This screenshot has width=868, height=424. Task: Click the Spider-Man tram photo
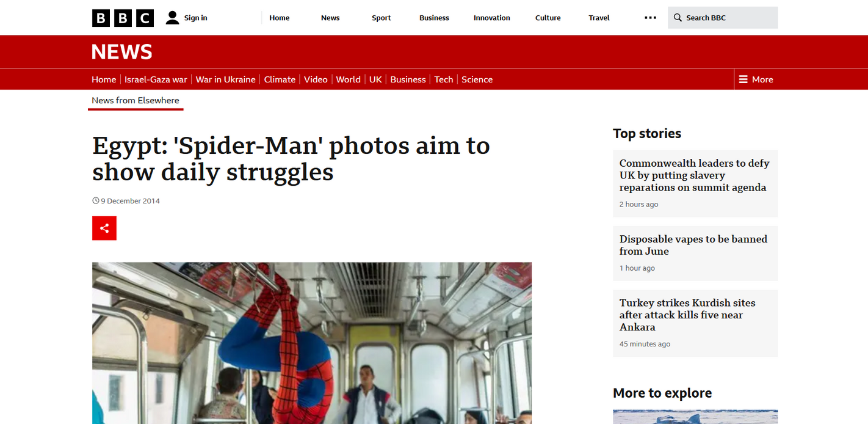(x=312, y=343)
